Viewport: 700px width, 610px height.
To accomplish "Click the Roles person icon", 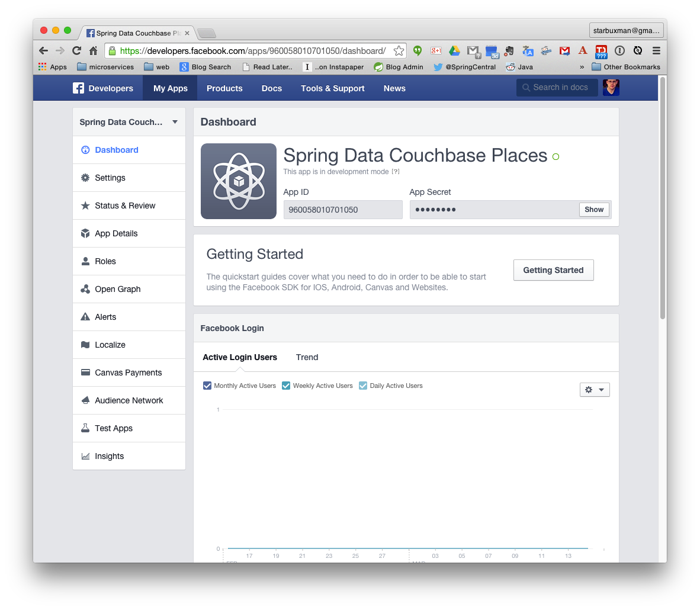I will tap(85, 261).
